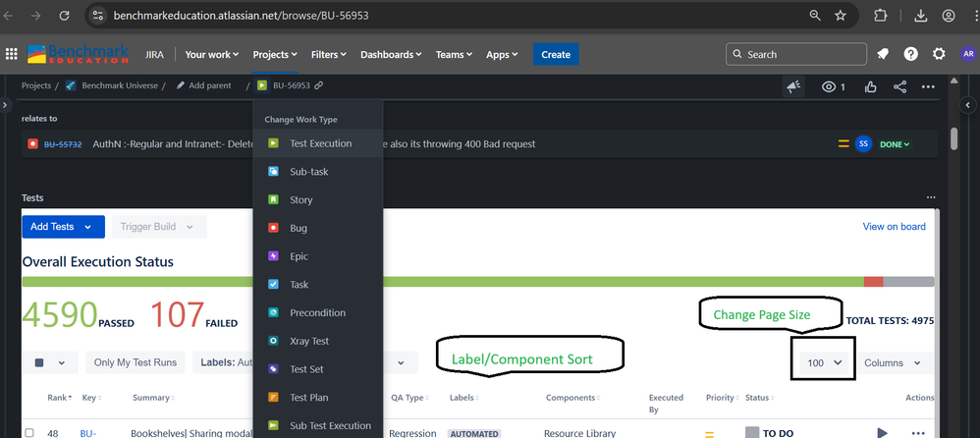The height and width of the screenshot is (438, 980).
Task: Click the Tests panel ellipsis menu
Action: click(931, 197)
